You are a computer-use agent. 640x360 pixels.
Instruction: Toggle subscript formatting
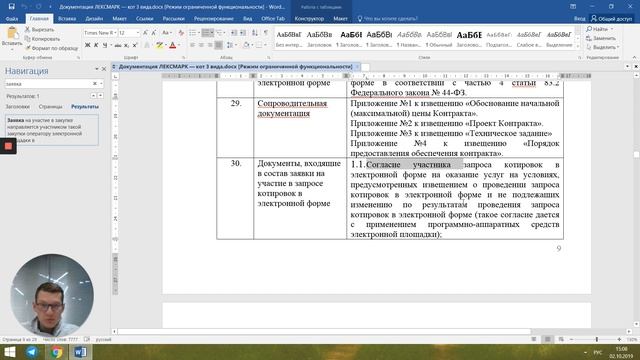(x=127, y=45)
